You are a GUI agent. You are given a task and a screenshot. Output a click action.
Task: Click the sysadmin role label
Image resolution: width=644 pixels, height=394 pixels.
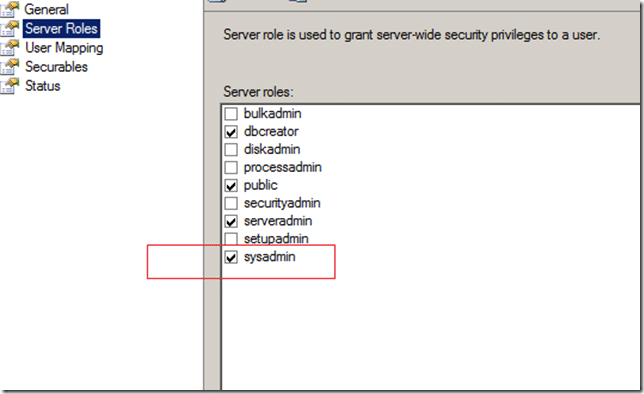pyautogui.click(x=269, y=257)
